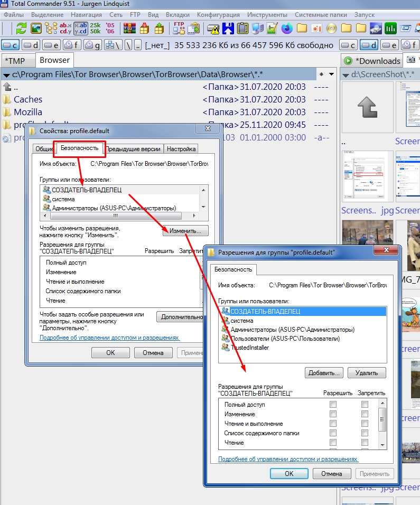
Task: Click the Добавить... button
Action: [324, 372]
